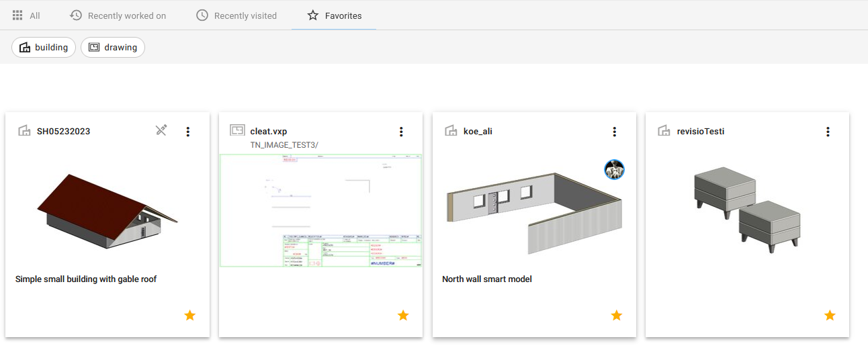Open the more options menu on cleat.vxp
Screen dimensions: 868x364
point(401,132)
